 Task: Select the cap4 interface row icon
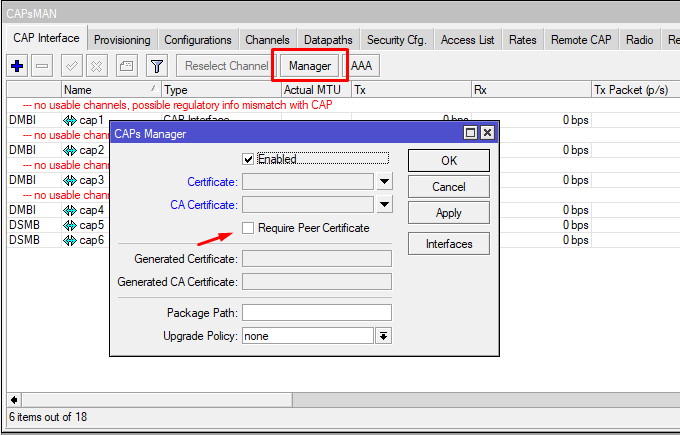70,211
